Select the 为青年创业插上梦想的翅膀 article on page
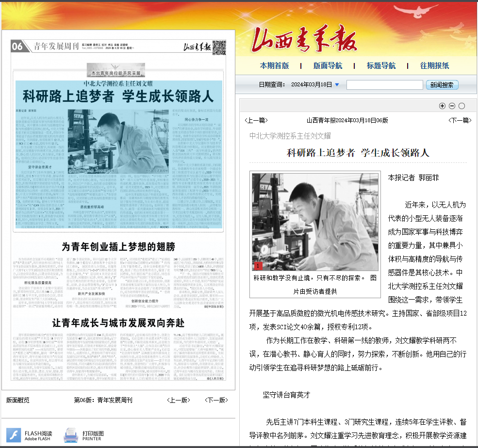Screen dimensions: 478x448 point(118,246)
